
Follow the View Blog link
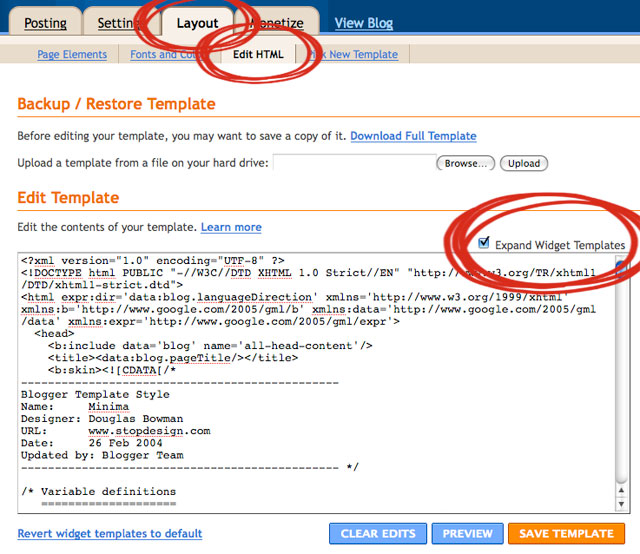click(x=364, y=23)
